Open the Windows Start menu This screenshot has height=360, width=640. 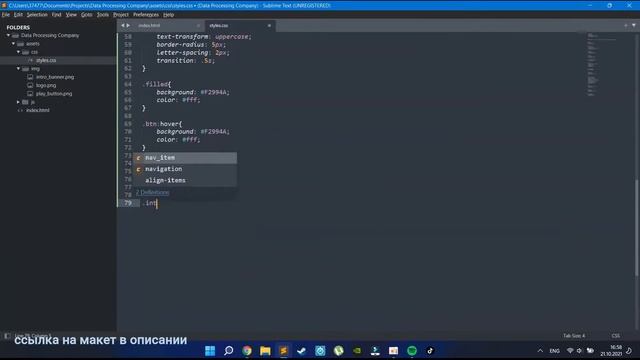(x=210, y=351)
